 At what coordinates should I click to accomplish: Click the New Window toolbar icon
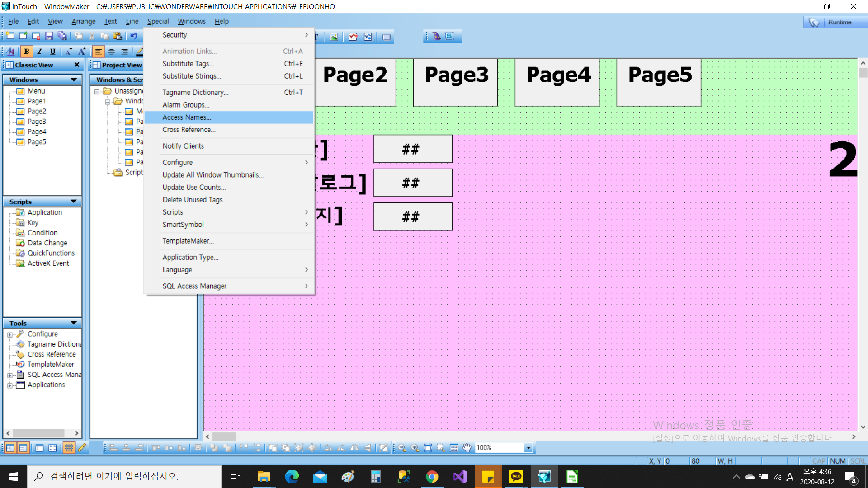[10, 37]
